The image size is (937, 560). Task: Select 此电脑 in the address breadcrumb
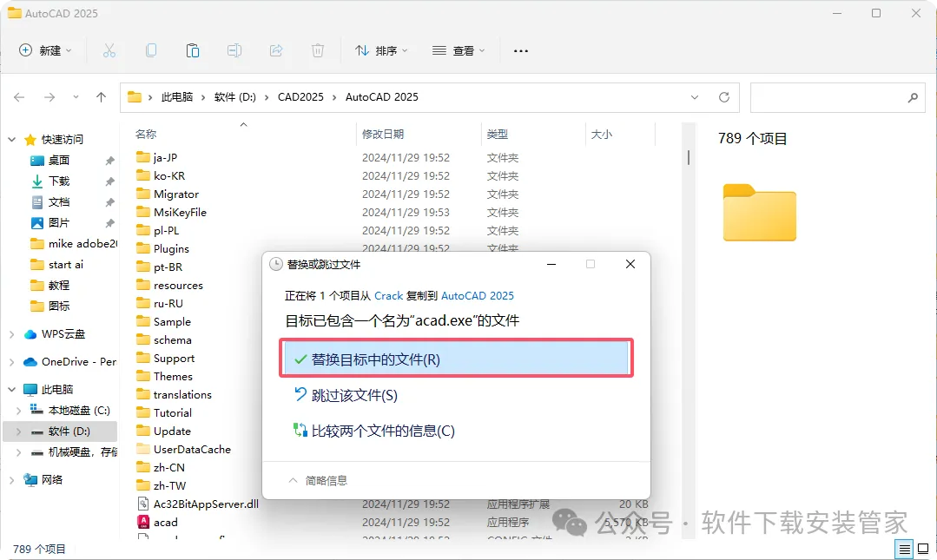click(x=177, y=97)
